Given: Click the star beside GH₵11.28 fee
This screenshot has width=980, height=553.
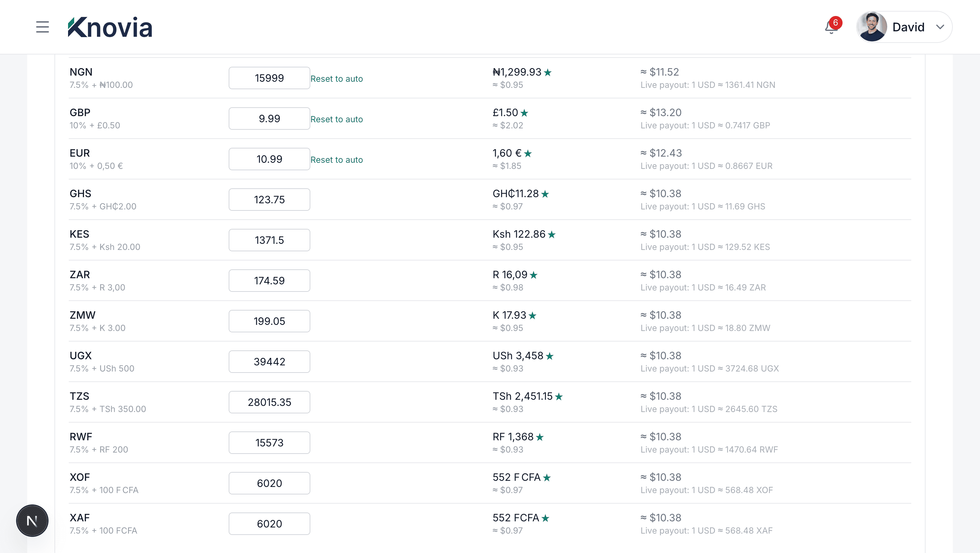Looking at the screenshot, I should (x=545, y=194).
